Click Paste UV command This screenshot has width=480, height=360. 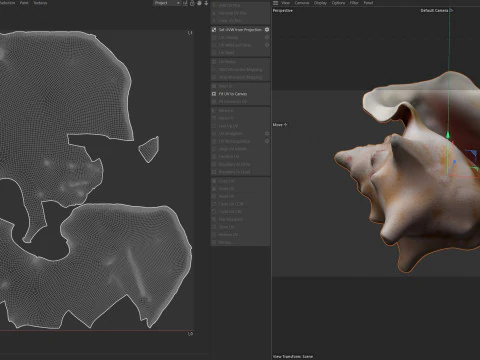click(x=240, y=189)
